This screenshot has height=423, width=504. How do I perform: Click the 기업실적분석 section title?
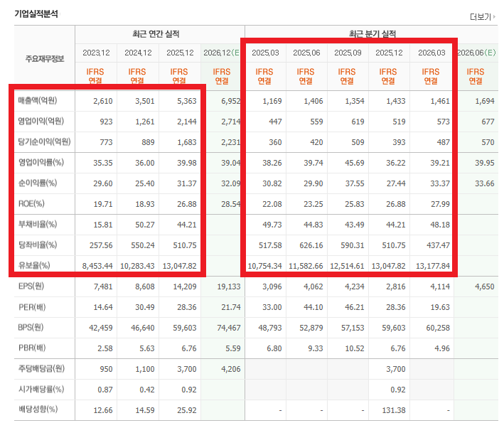coord(36,14)
